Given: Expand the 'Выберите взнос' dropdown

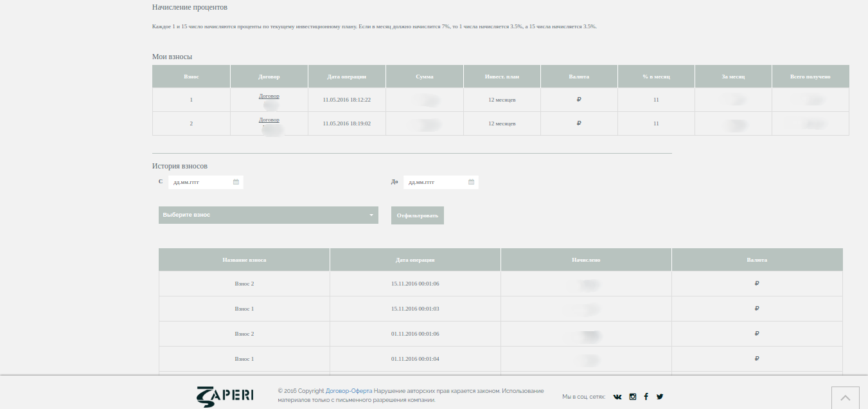Looking at the screenshot, I should click(269, 215).
